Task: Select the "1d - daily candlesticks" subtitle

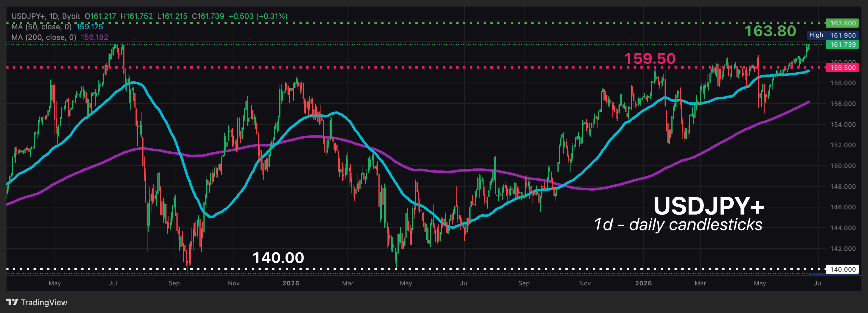Action: [678, 225]
